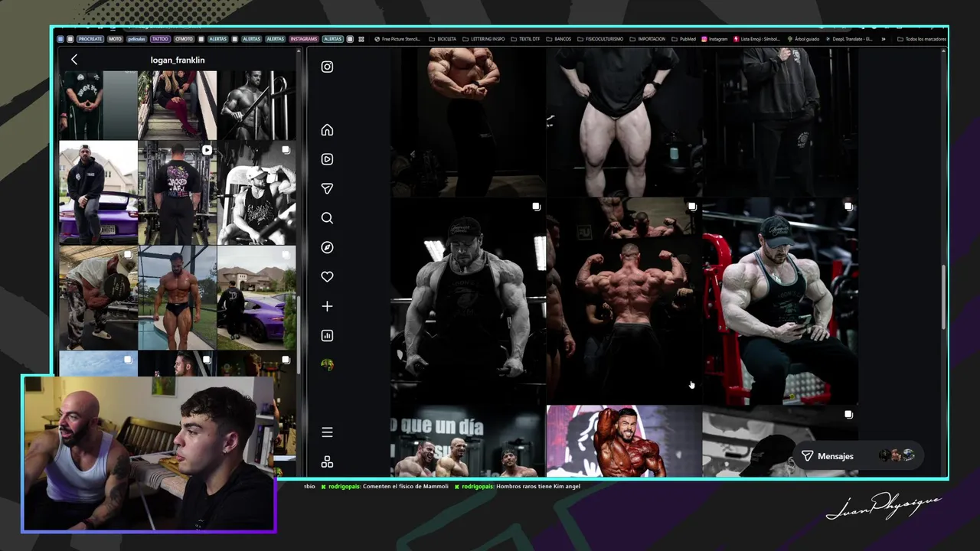Viewport: 980px width, 551px height.
Task: Open the TEXTIL DTF bookmark folder
Action: (x=525, y=39)
